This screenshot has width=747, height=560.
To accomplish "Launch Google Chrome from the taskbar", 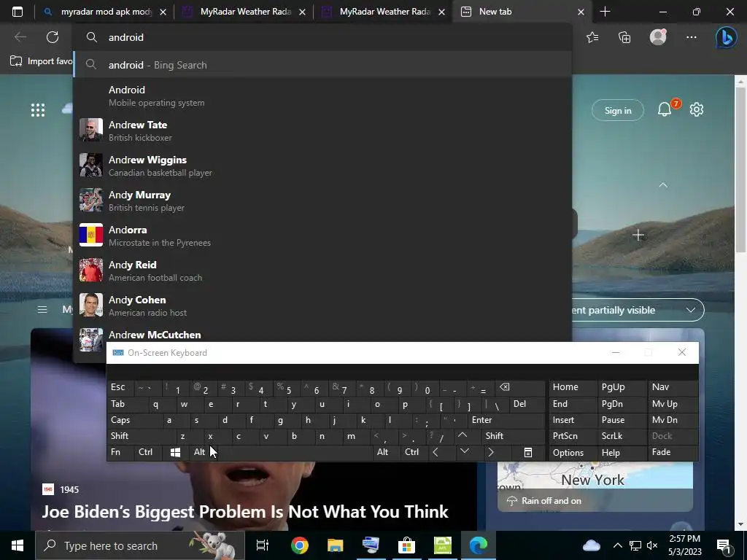I will pyautogui.click(x=300, y=545).
